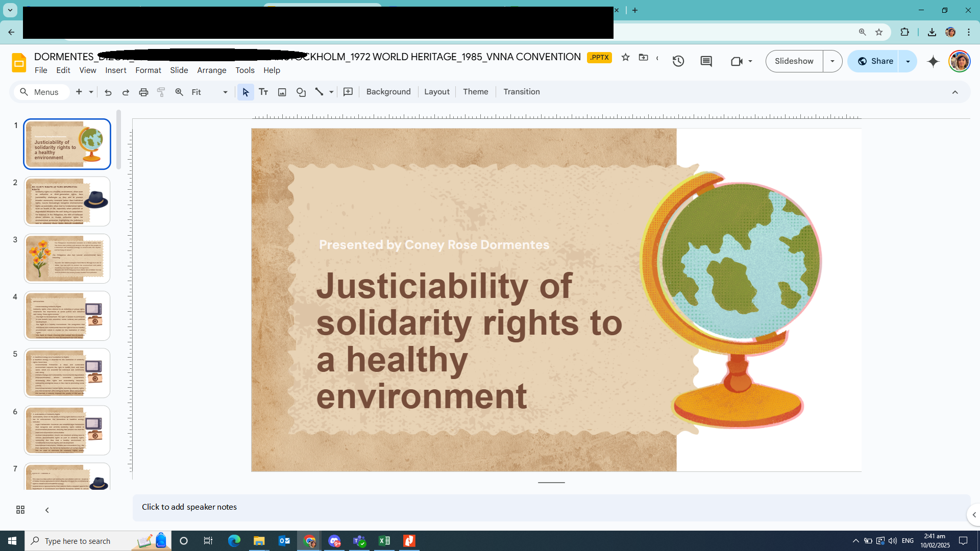Select the Text box tool
Viewport: 980px width, 551px height.
263,92
